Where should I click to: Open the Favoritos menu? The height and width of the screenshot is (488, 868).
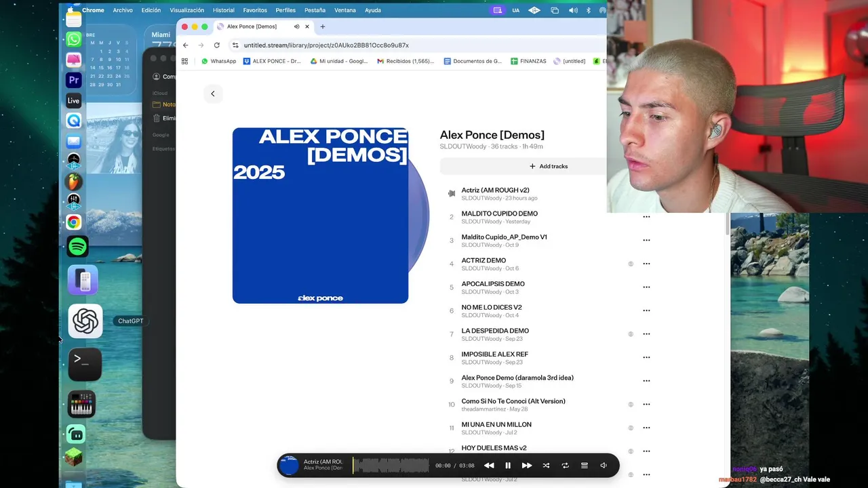click(255, 10)
